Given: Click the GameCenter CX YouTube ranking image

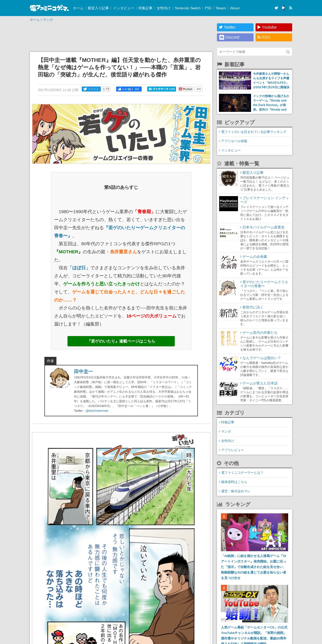Looking at the screenshot, I should pyautogui.click(x=255, y=604).
